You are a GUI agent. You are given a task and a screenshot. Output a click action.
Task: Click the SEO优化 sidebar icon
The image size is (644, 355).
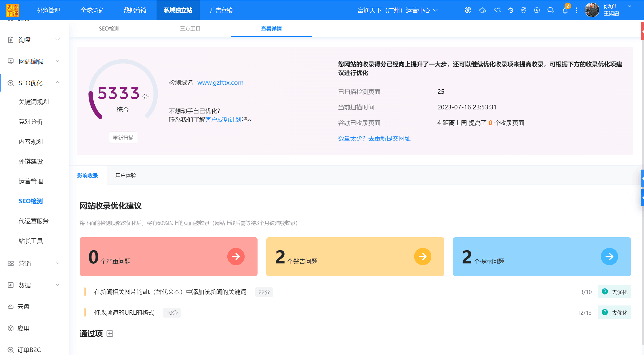tap(11, 83)
